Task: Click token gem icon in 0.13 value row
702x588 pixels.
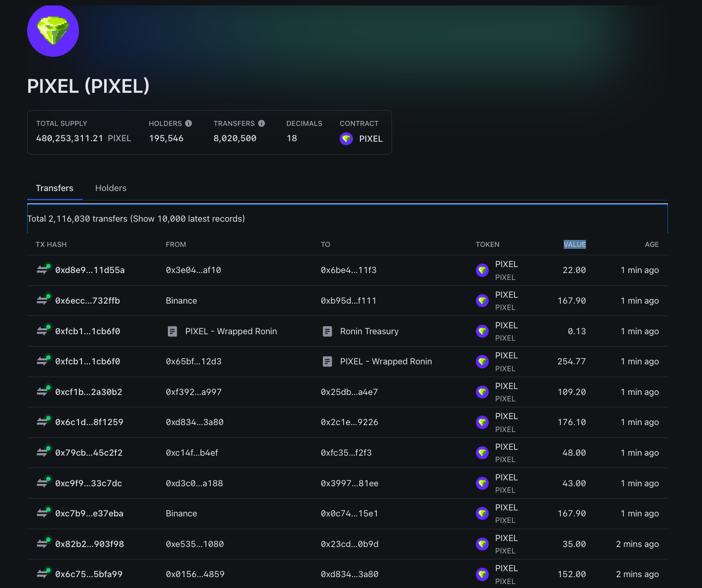Action: (482, 331)
